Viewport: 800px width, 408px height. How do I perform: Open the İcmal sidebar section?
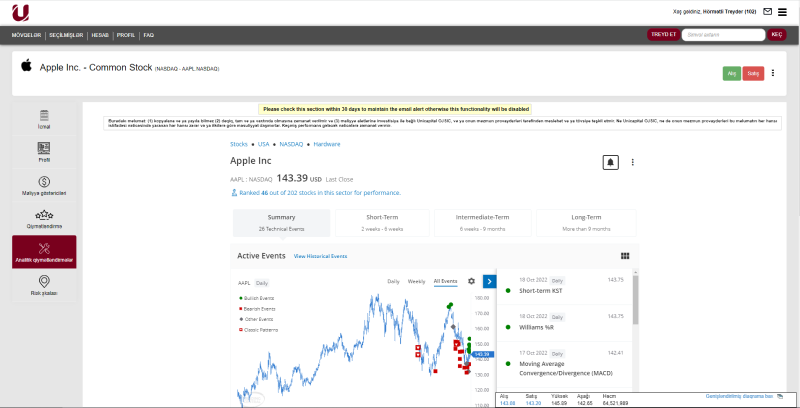click(44, 118)
